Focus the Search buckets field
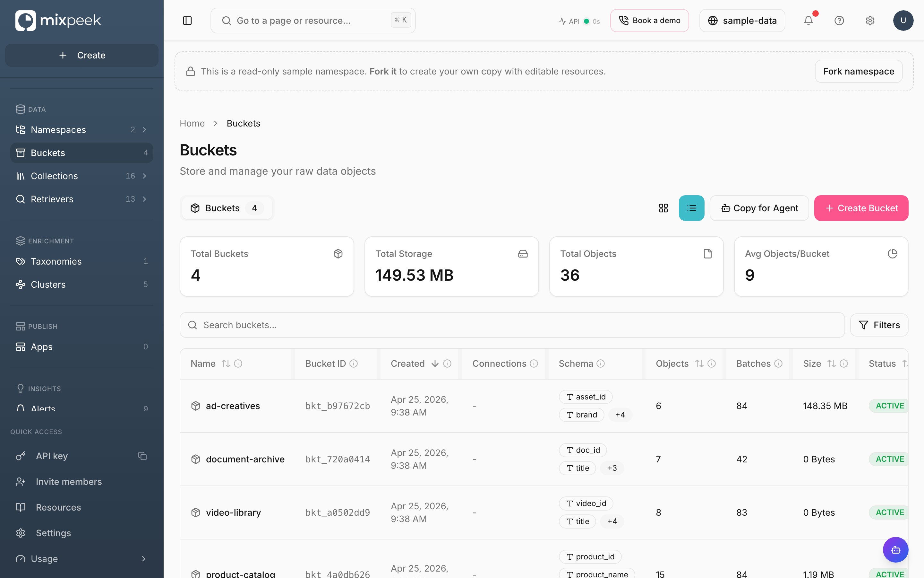Viewport: 924px width, 578px height. pyautogui.click(x=512, y=325)
